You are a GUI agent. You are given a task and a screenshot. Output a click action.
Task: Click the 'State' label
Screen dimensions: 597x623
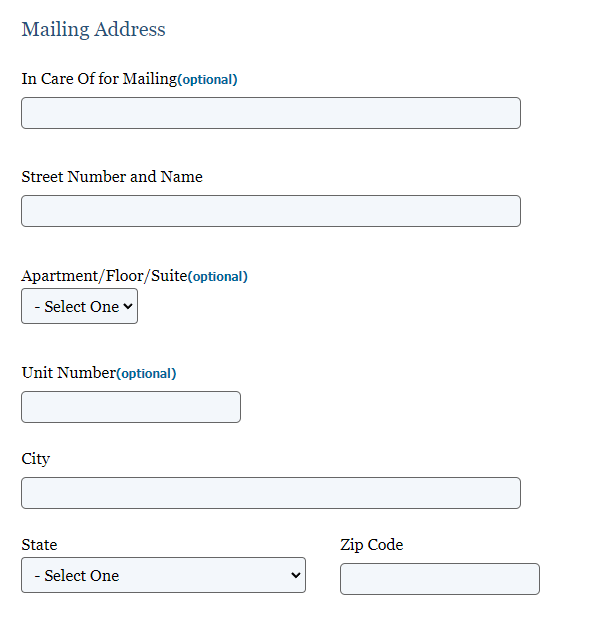click(39, 545)
